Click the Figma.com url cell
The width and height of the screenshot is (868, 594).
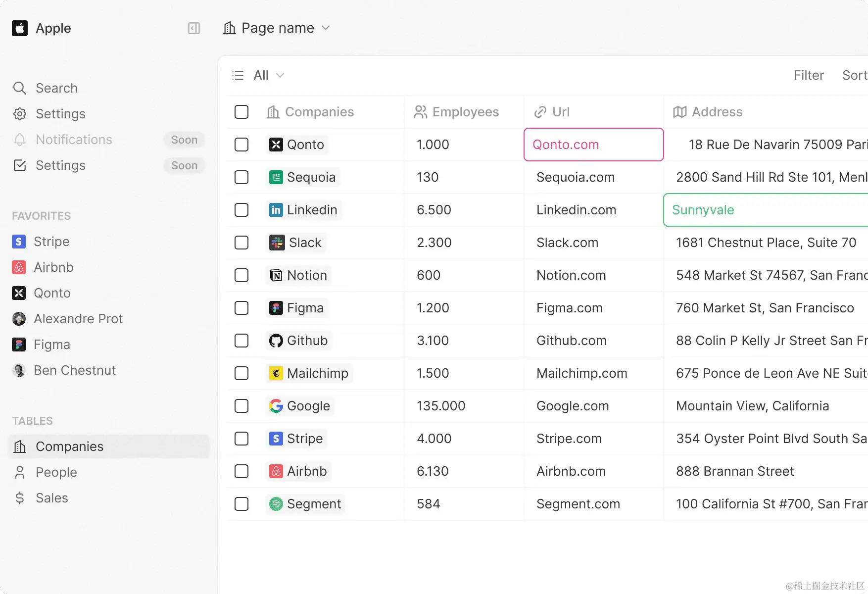tap(594, 308)
